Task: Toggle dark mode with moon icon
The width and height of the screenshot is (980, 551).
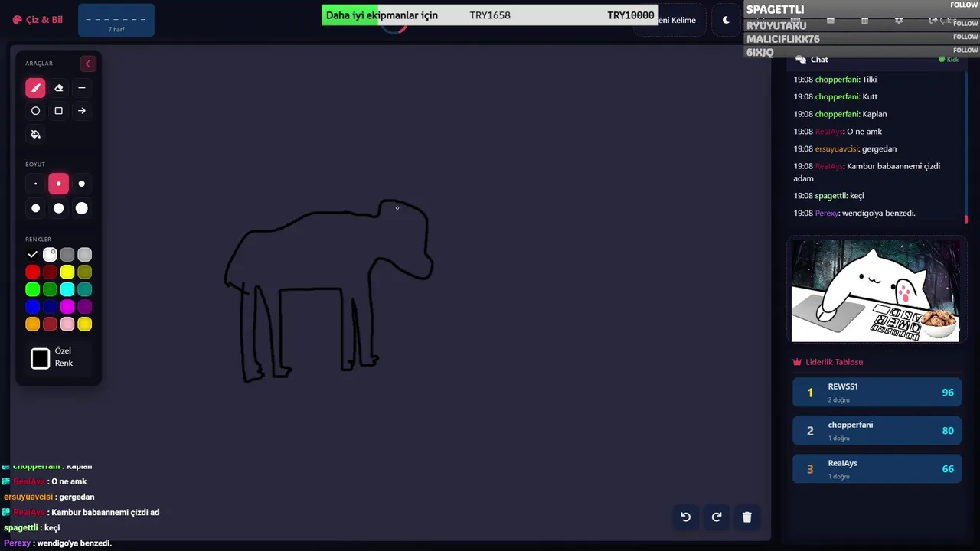Action: coord(726,20)
